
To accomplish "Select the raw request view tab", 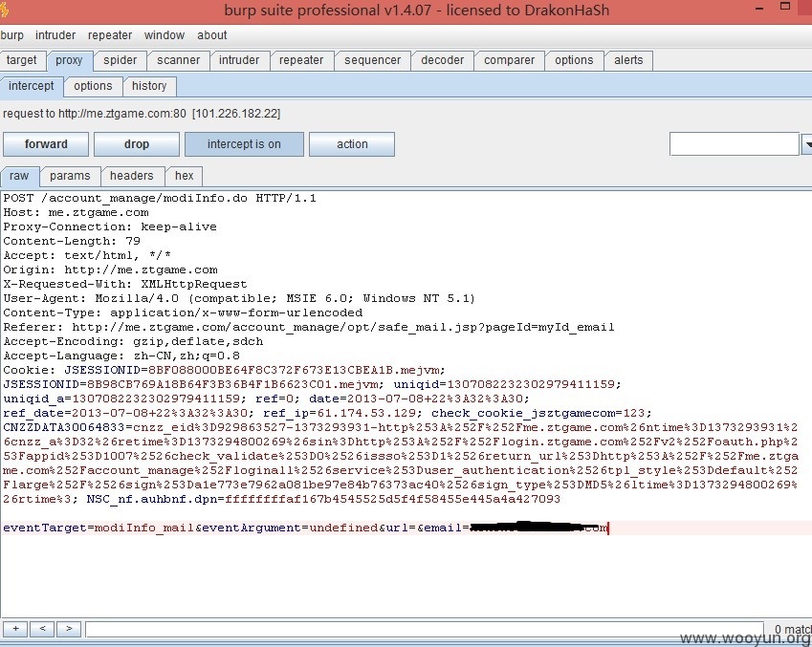I will 19,176.
